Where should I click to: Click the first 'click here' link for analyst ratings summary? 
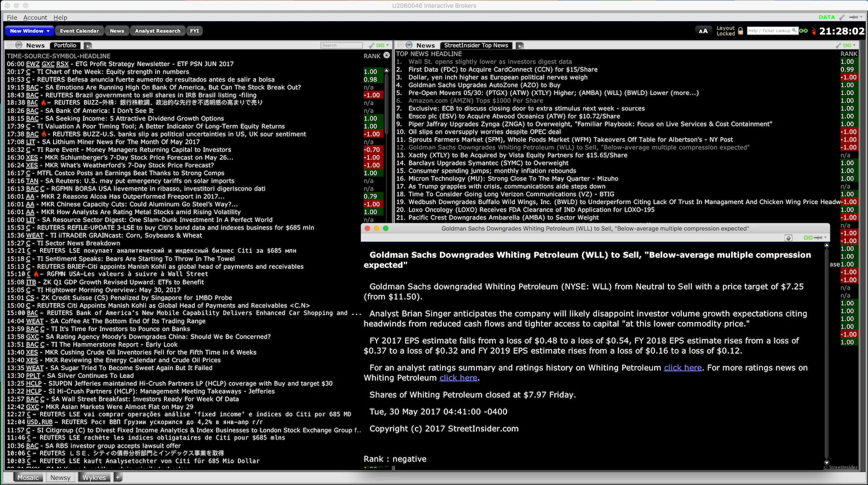683,368
